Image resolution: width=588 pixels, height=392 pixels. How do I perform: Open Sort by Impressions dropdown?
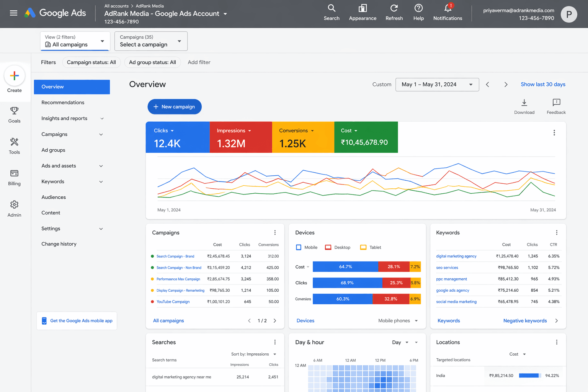coord(254,354)
